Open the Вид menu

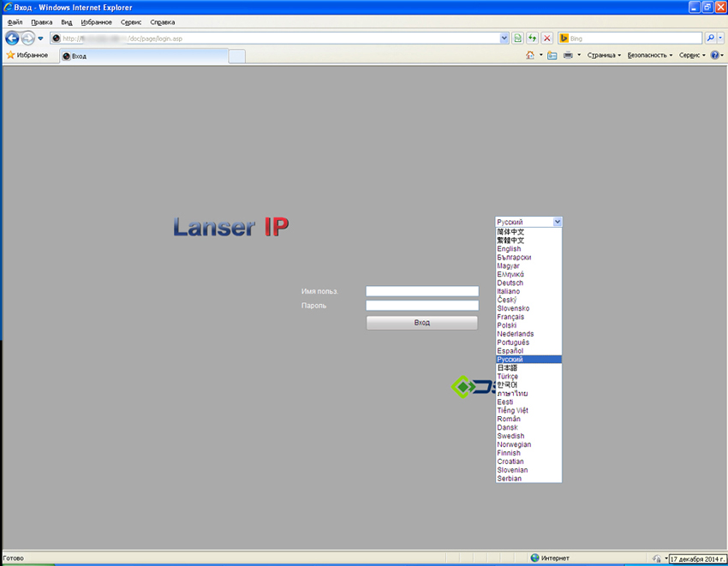(x=67, y=21)
